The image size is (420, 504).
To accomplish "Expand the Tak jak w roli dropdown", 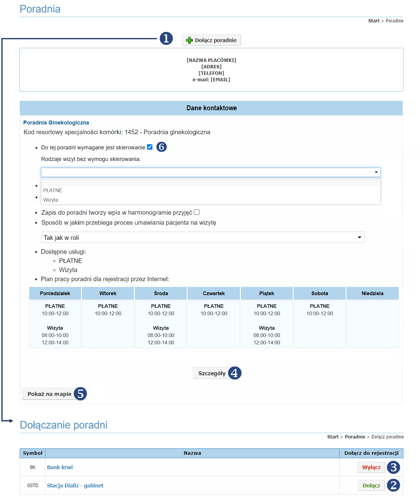I will [203, 237].
